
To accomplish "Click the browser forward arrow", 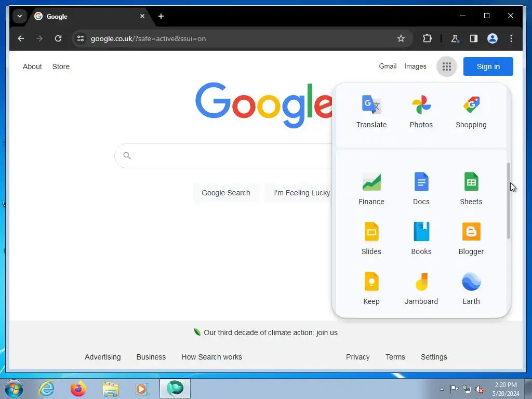I will click(39, 38).
